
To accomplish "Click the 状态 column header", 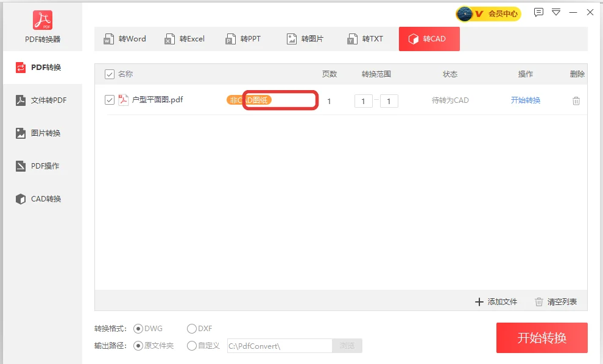I will coord(450,74).
